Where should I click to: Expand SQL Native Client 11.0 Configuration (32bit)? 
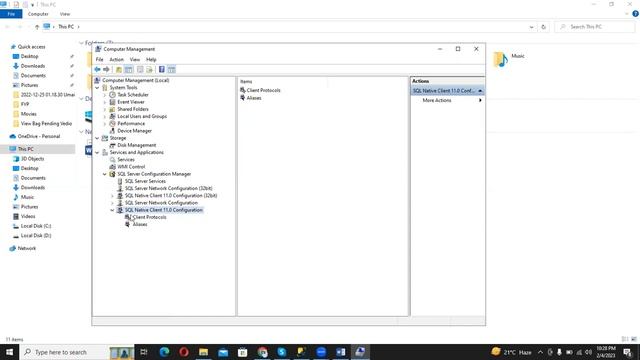tap(113, 196)
